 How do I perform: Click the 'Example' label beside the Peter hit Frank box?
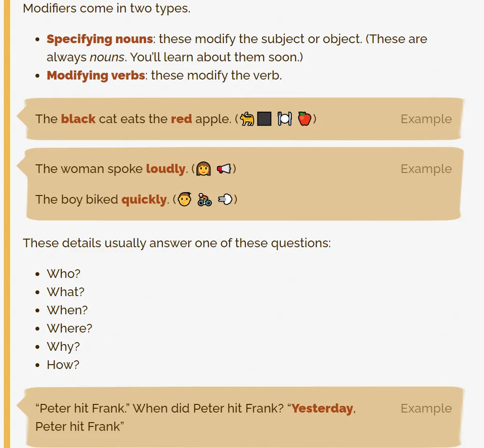(426, 408)
